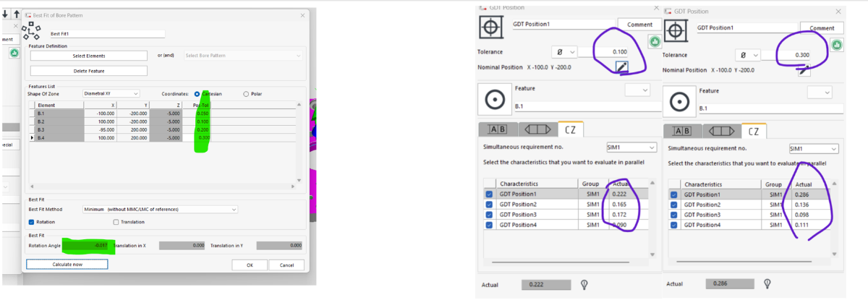Open Select Bore Pattern dropdown
Screen dimensions: 868x300
[x=243, y=55]
